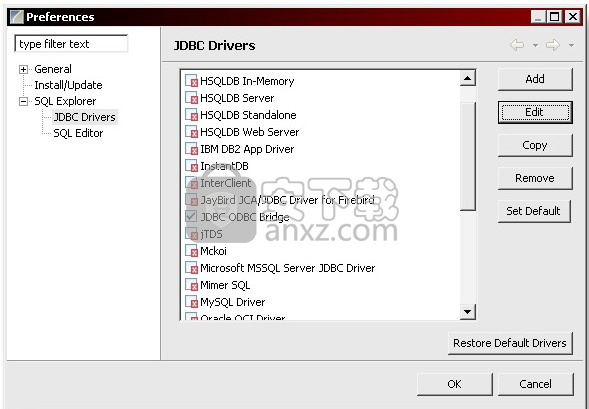The width and height of the screenshot is (589, 409).
Task: Navigate forward with the right arrow
Action: click(x=553, y=45)
